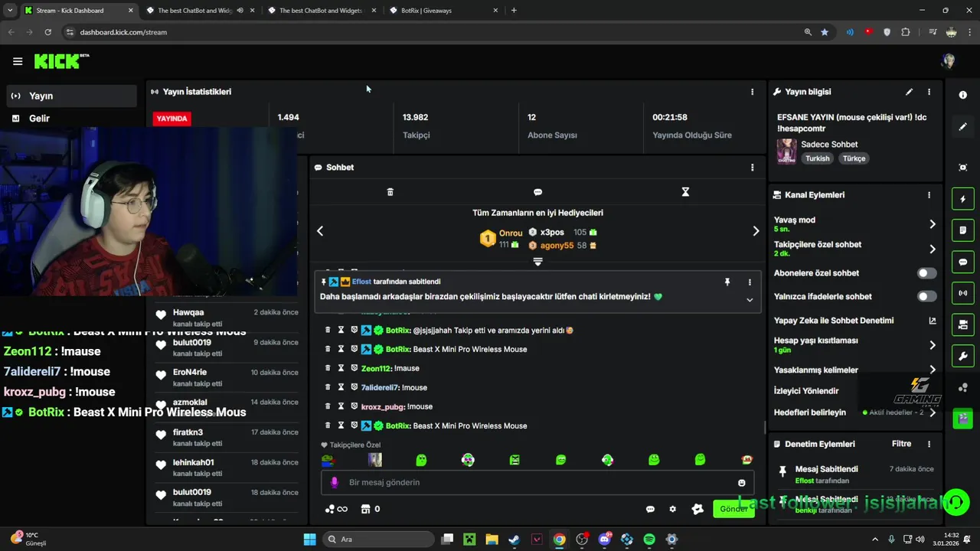Delete Zeon112's !mause message
This screenshot has height=551, width=980.
[328, 368]
